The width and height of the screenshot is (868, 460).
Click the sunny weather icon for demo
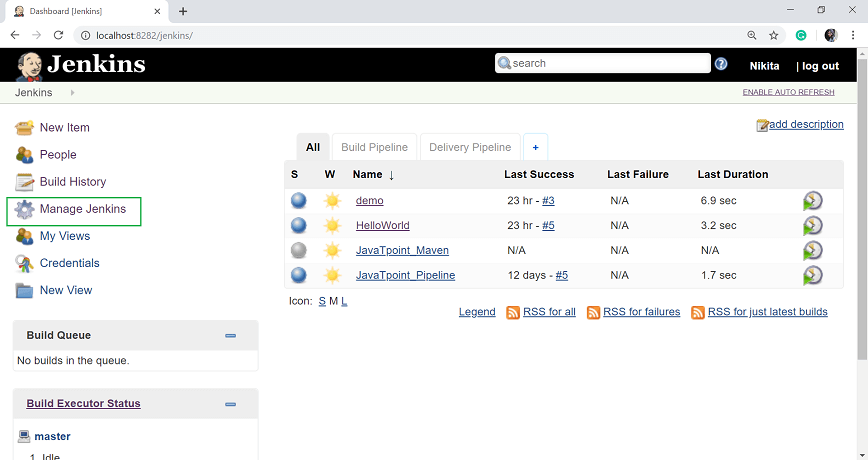click(332, 200)
